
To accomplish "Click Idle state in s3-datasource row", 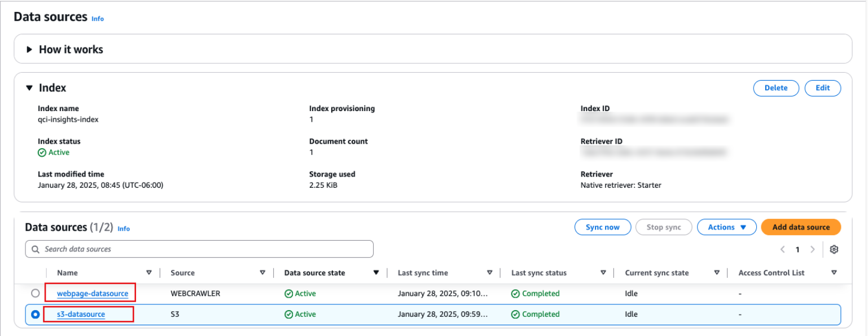I will [632, 315].
